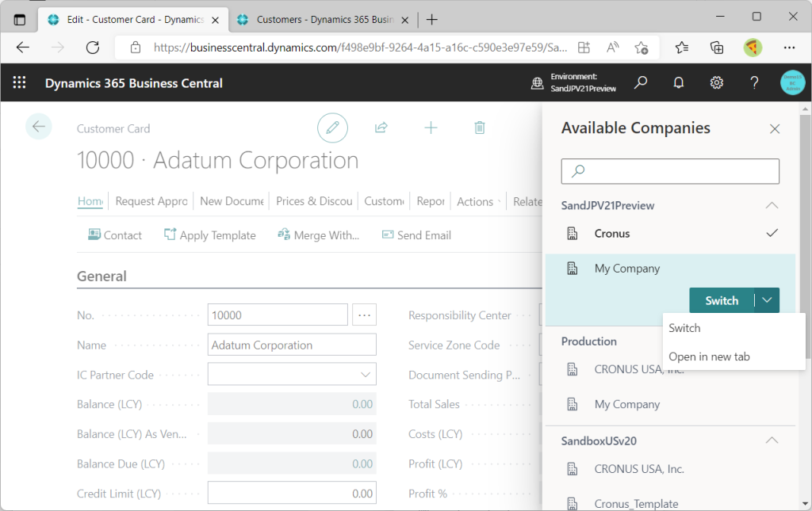Image resolution: width=812 pixels, height=511 pixels.
Task: Open browser settings and more menu
Action: point(789,48)
